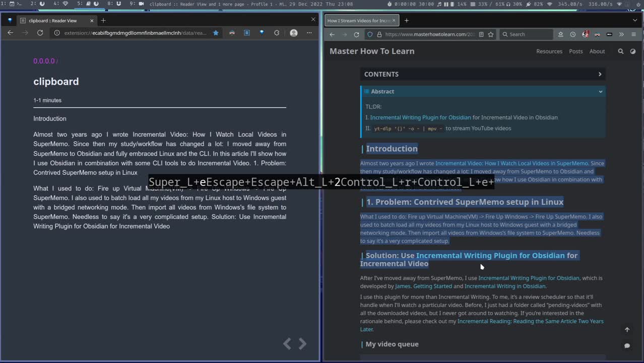Click the 1-1 minutes reading time text
This screenshot has width=644, height=363.
point(47,100)
